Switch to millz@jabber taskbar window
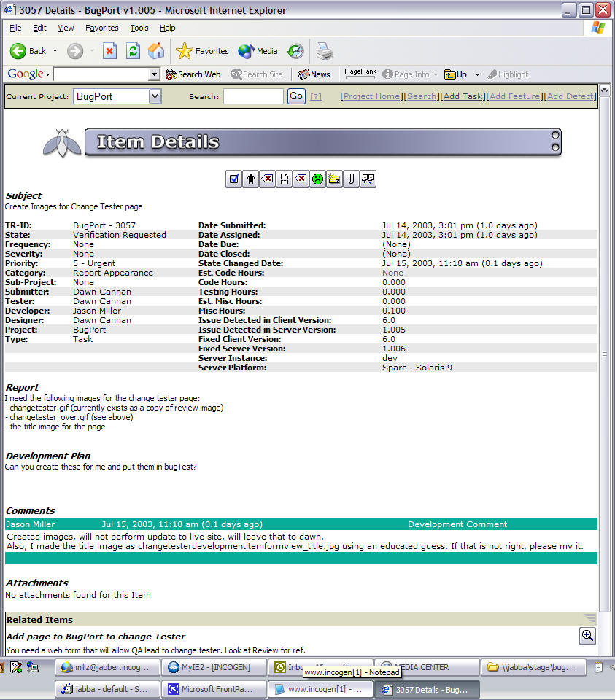Image resolution: width=615 pixels, height=700 pixels. 108,667
